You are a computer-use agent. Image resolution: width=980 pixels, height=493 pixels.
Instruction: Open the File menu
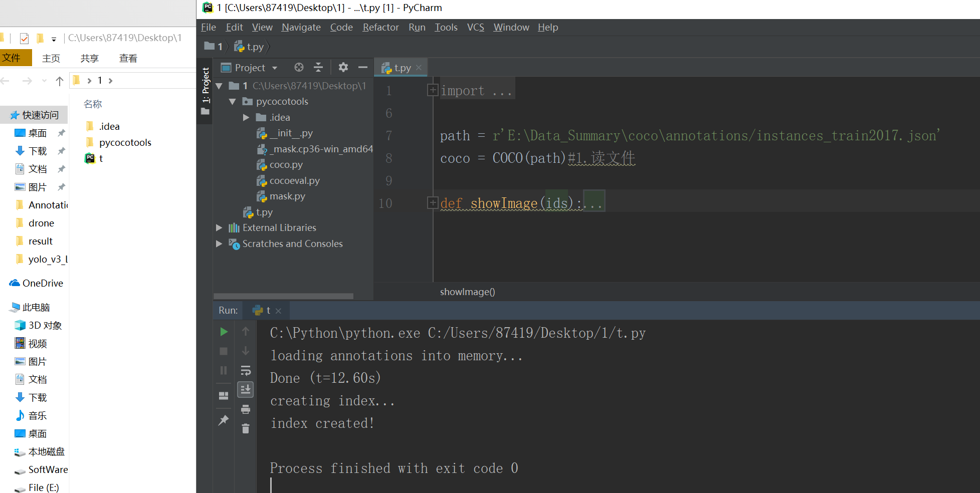[x=209, y=28]
